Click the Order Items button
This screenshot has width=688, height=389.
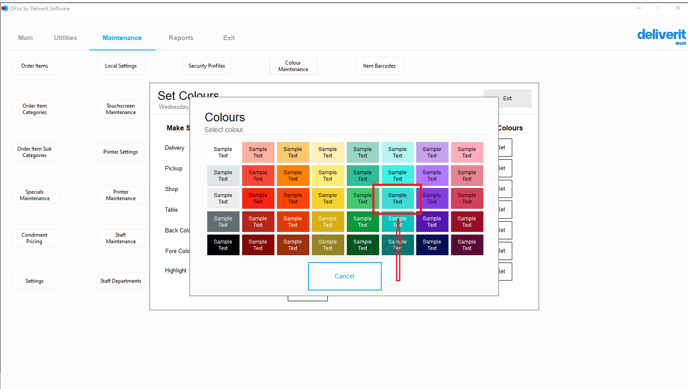coord(35,66)
